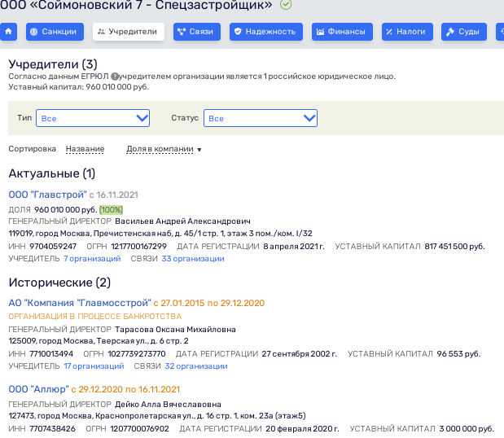Expand the Тип dropdown
The image size is (504, 438).
(93, 118)
